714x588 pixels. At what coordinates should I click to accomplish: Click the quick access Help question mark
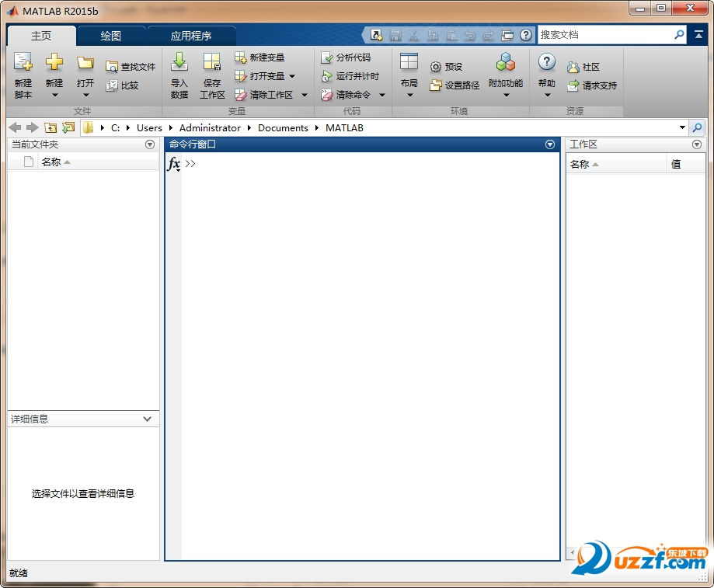526,35
